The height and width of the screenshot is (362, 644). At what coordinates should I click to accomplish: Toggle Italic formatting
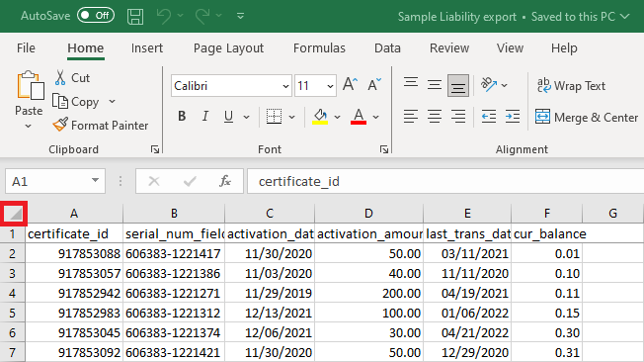point(204,117)
